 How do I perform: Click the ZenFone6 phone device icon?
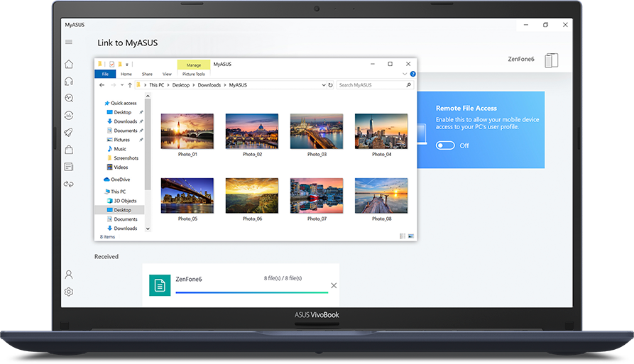[x=551, y=60]
